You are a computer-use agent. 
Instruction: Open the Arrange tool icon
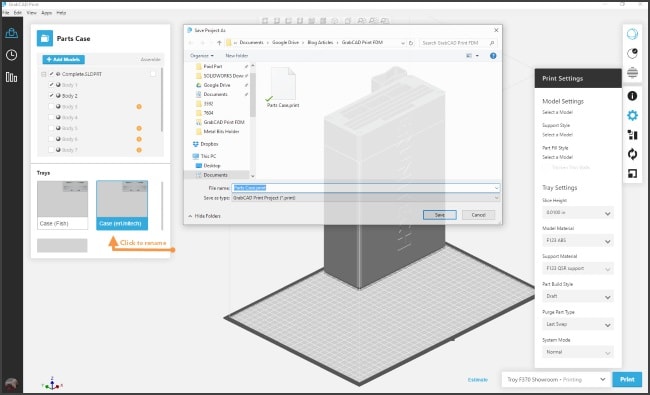(x=632, y=135)
